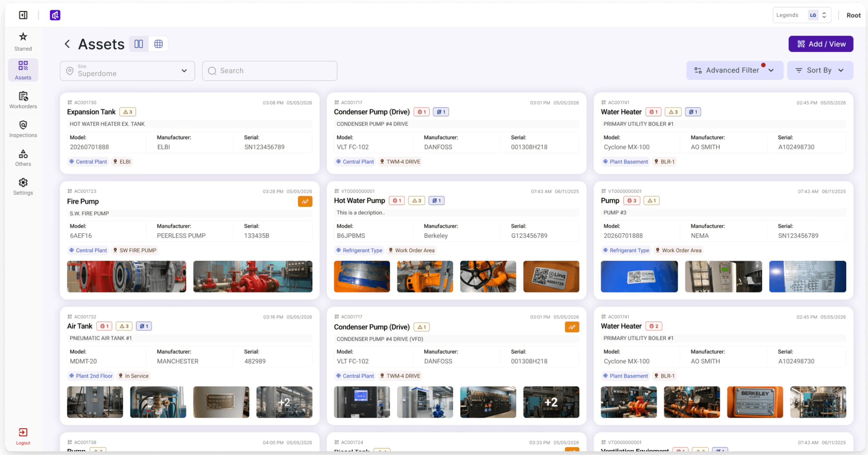Click top Water Heater warning badge 3
This screenshot has height=455, width=868.
point(673,112)
